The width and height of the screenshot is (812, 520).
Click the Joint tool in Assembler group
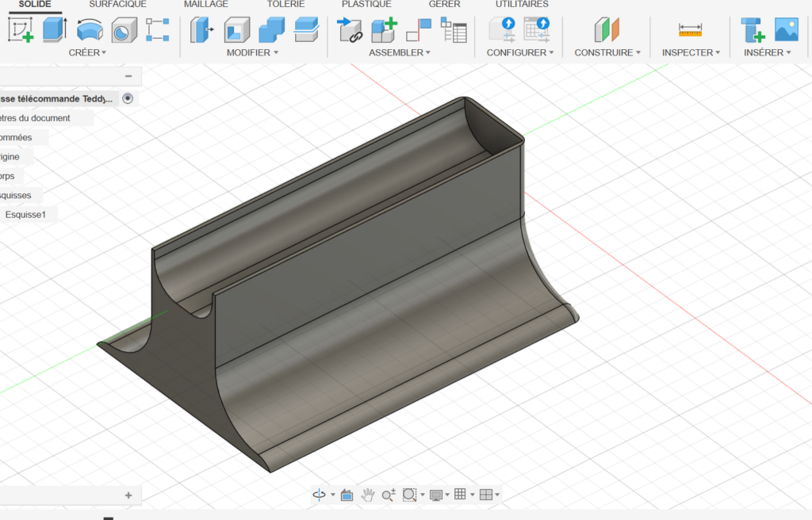(x=418, y=30)
